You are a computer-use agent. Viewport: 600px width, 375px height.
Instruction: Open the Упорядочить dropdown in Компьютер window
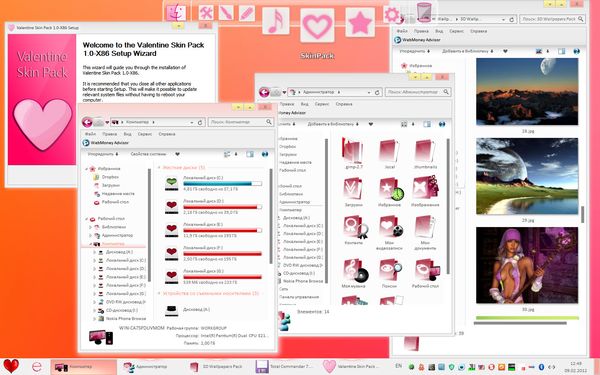[103, 154]
